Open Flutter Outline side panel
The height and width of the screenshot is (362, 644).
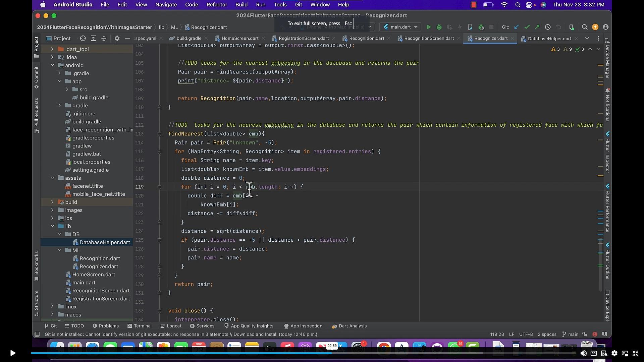click(607, 261)
